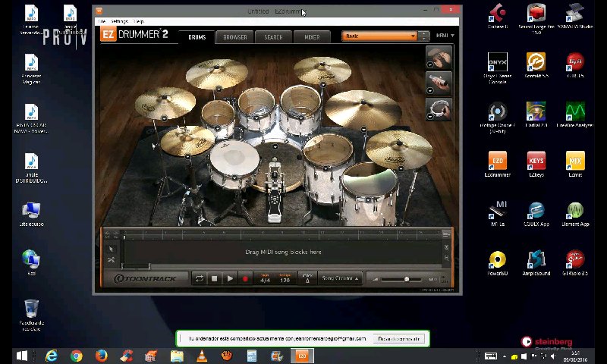This screenshot has height=364, width=607.
Task: Click the song track redo arrow
Action: (x=116, y=234)
